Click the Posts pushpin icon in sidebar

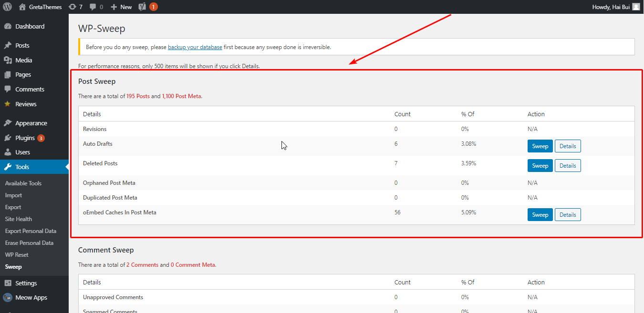pyautogui.click(x=8, y=46)
